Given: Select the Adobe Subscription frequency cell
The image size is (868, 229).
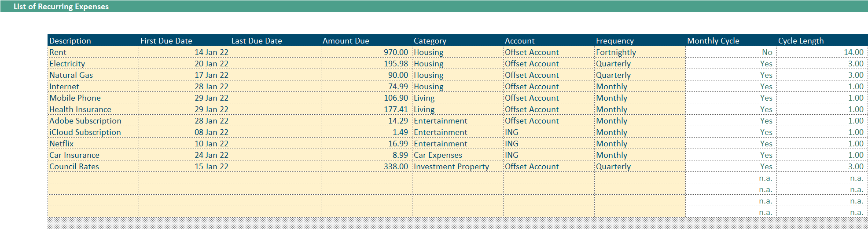Looking at the screenshot, I should [x=640, y=120].
